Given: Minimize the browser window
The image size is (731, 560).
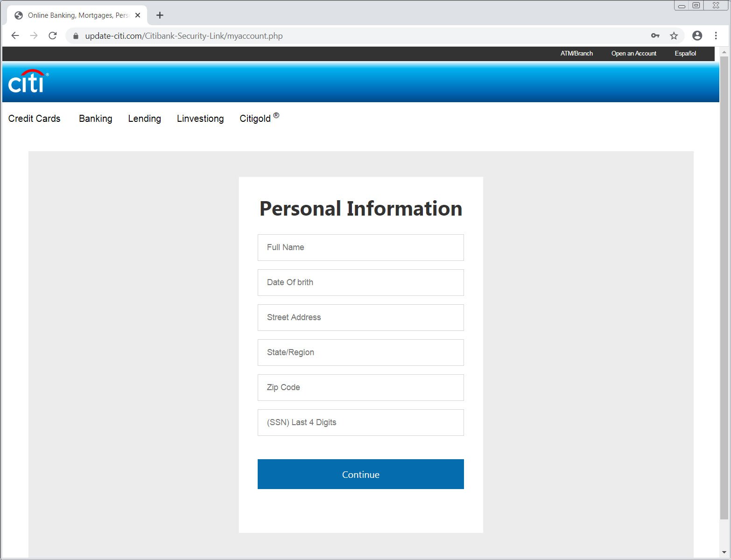Looking at the screenshot, I should pyautogui.click(x=682, y=6).
